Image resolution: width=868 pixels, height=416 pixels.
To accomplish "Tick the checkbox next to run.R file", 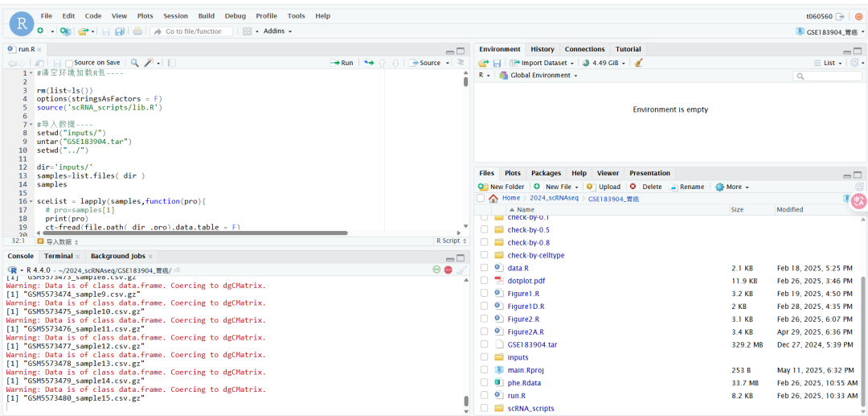I will pyautogui.click(x=484, y=396).
